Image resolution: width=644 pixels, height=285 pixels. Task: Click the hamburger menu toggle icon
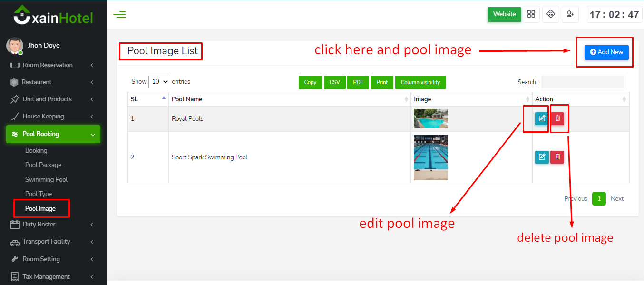tap(119, 14)
